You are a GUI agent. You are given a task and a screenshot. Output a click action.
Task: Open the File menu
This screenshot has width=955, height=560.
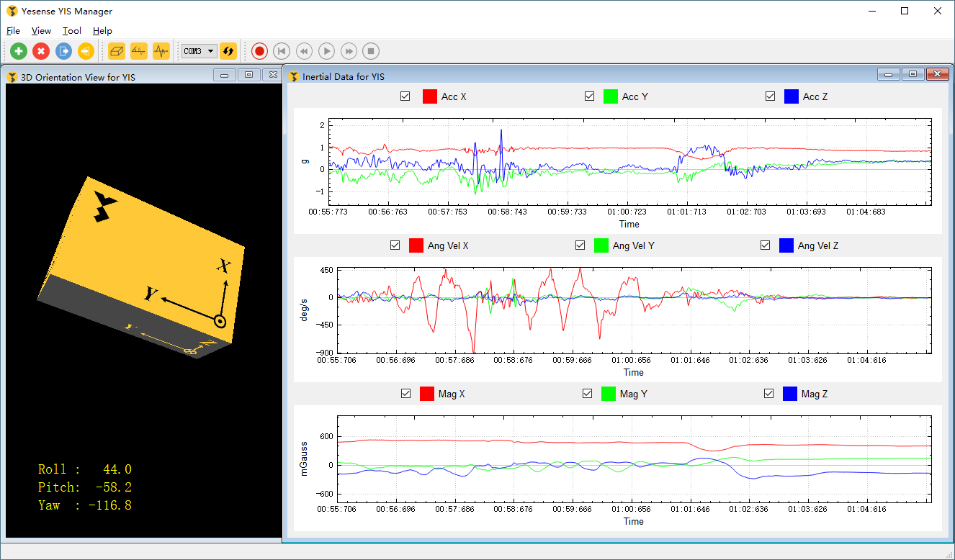tap(13, 31)
